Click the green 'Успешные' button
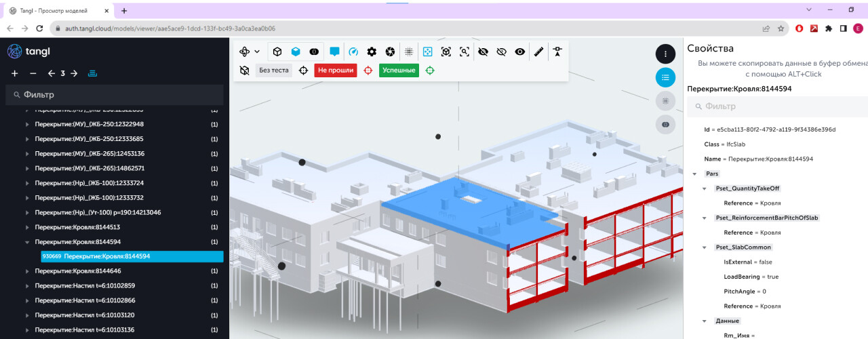868x339 pixels. click(399, 71)
